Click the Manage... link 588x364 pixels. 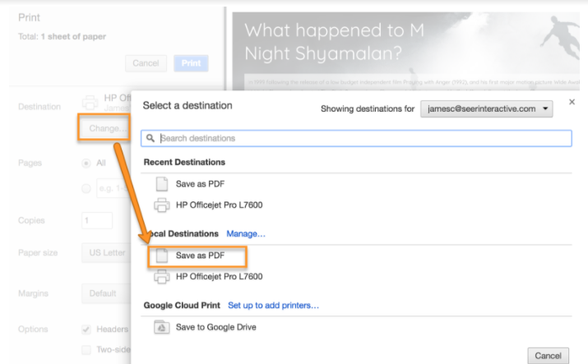click(x=246, y=234)
